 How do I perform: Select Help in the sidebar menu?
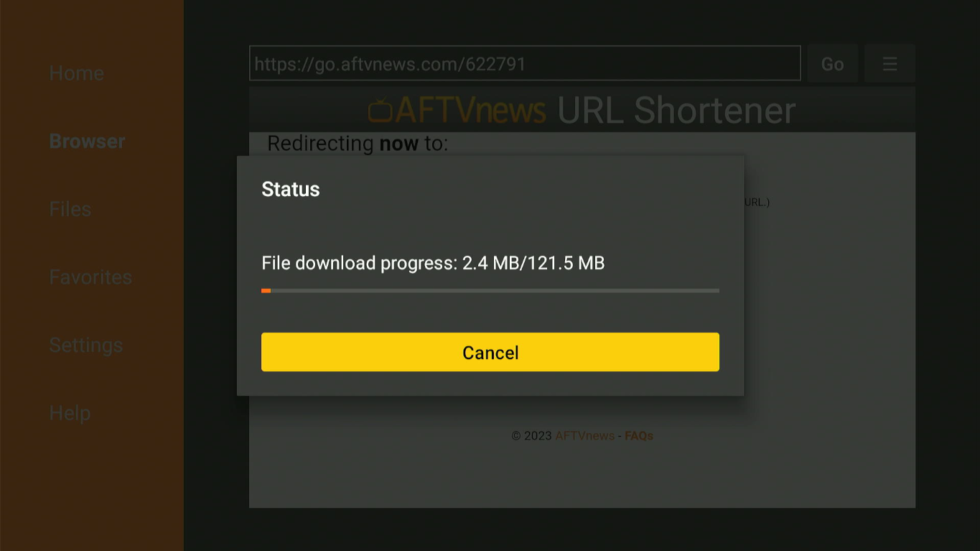point(70,413)
